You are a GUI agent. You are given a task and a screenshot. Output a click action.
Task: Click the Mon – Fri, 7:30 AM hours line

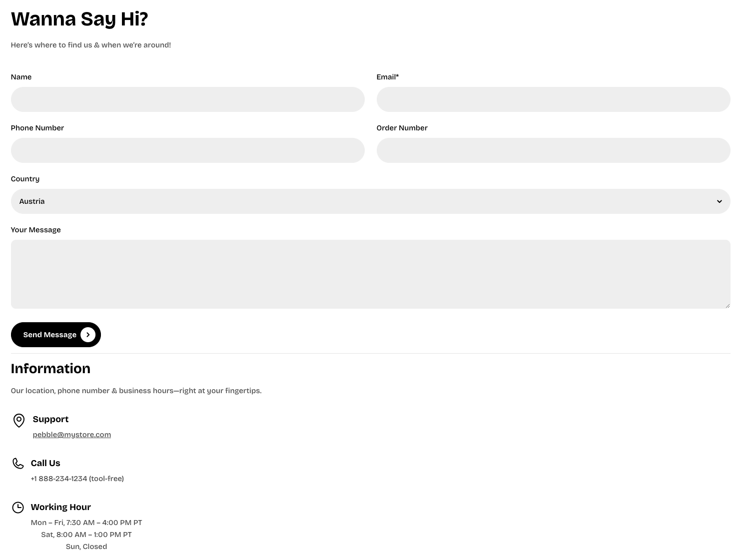point(86,523)
